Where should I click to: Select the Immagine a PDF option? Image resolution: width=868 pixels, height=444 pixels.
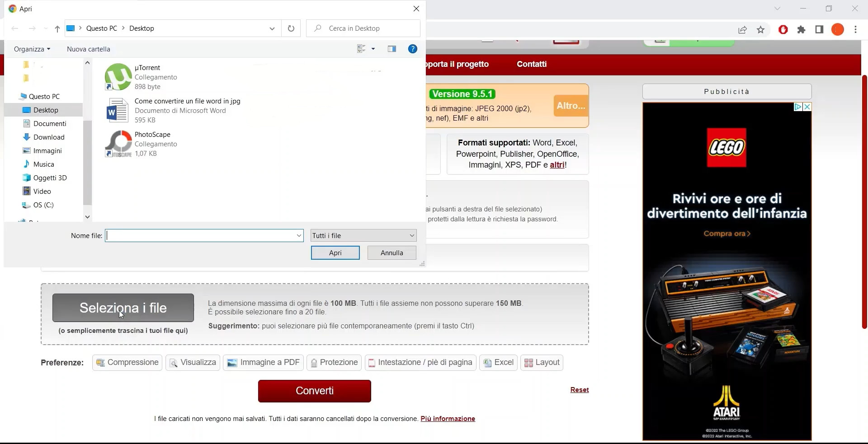(263, 362)
